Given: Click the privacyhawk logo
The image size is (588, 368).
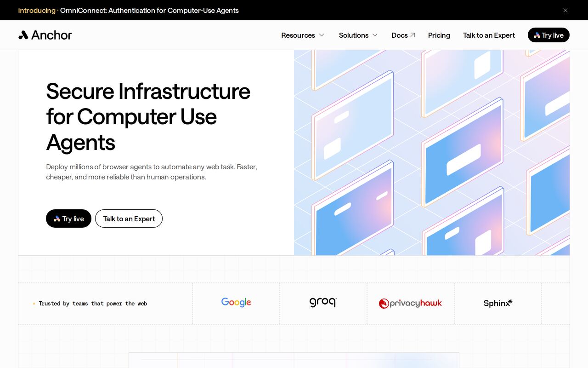Looking at the screenshot, I should pyautogui.click(x=410, y=303).
